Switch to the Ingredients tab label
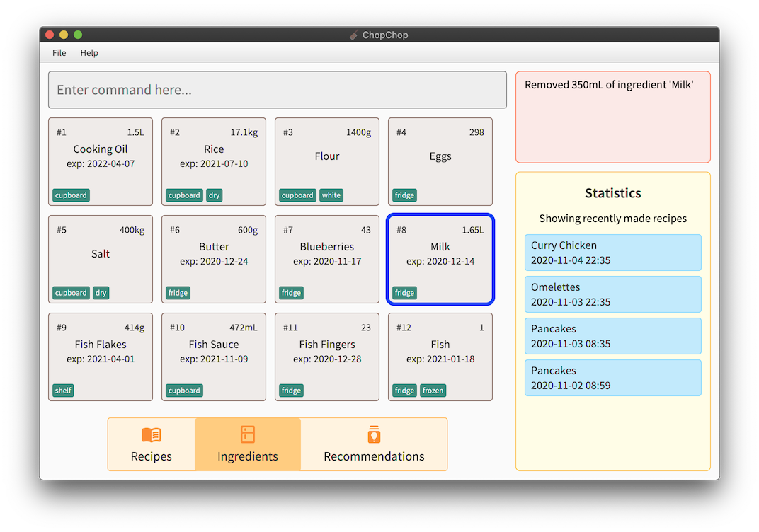This screenshot has width=759, height=532. coord(247,456)
